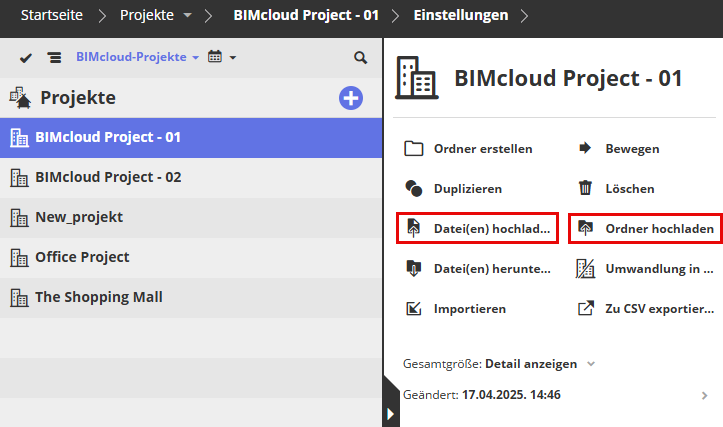723x427 pixels.
Task: Go to Startseite in the breadcrumb
Action: [52, 15]
